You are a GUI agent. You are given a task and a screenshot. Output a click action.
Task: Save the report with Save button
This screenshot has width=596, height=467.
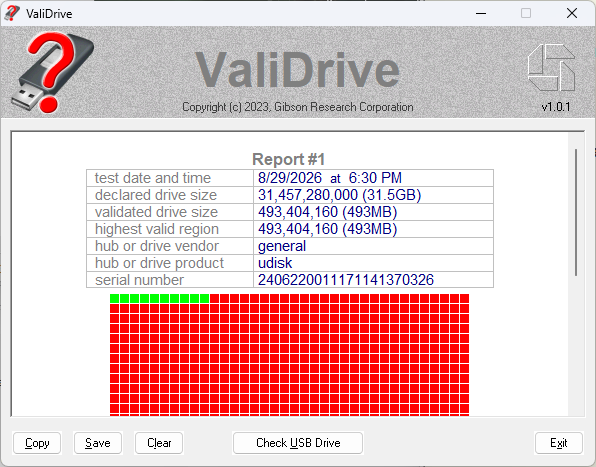(x=98, y=443)
